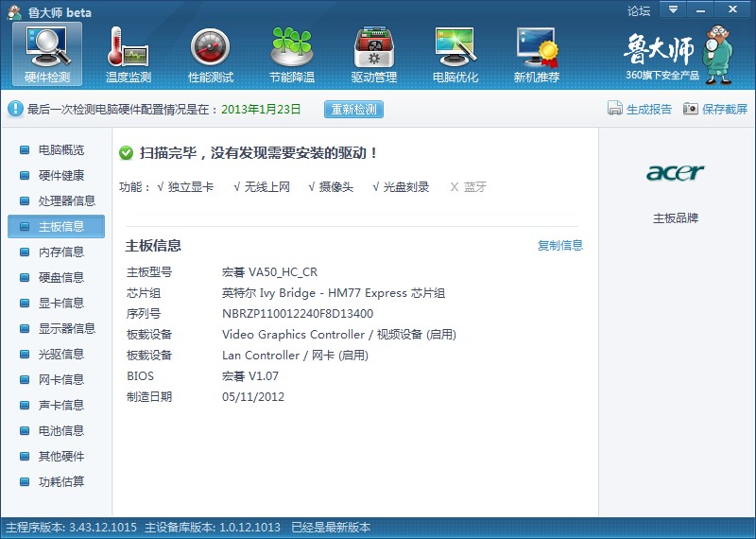Open the 论坛 forum link
Viewport: 756px width, 539px height.
[x=639, y=10]
